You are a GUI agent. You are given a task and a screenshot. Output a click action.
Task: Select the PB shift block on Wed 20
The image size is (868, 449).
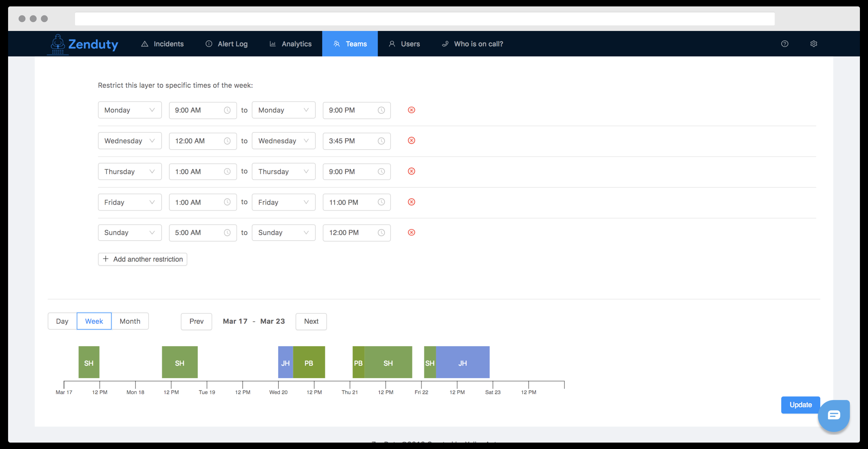[309, 363]
